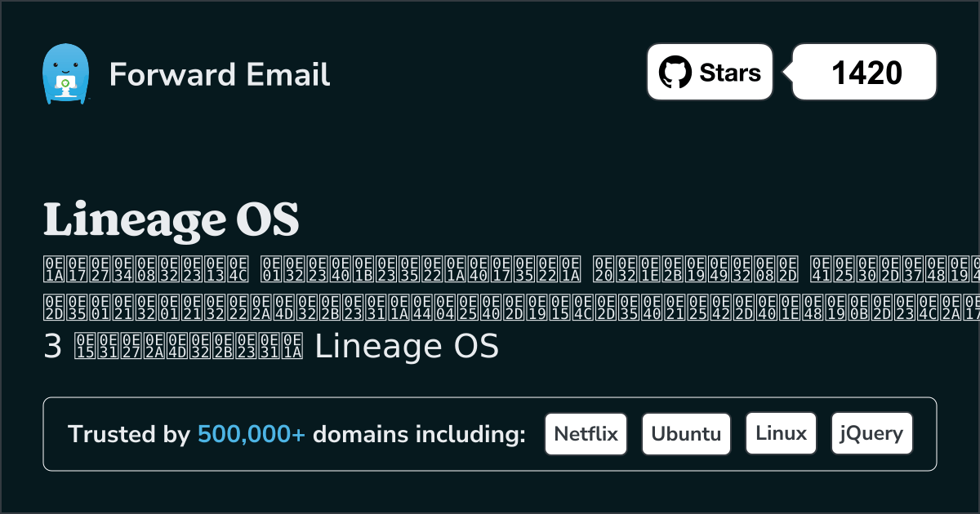This screenshot has height=514, width=980.
Task: Select the star count bubble showing 1420
Action: pos(863,72)
